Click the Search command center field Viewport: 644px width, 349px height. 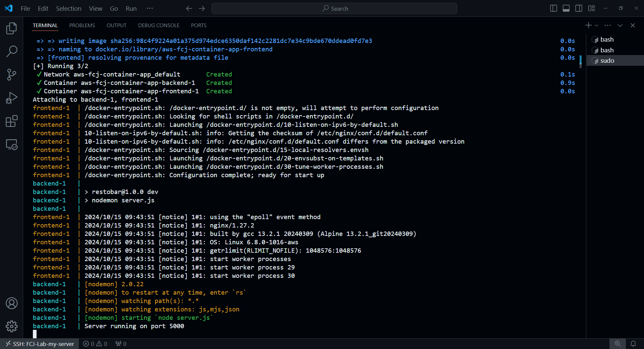coord(334,8)
